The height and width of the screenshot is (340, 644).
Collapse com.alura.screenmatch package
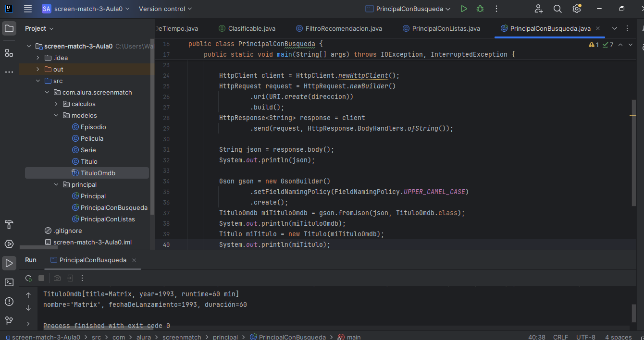click(x=47, y=92)
